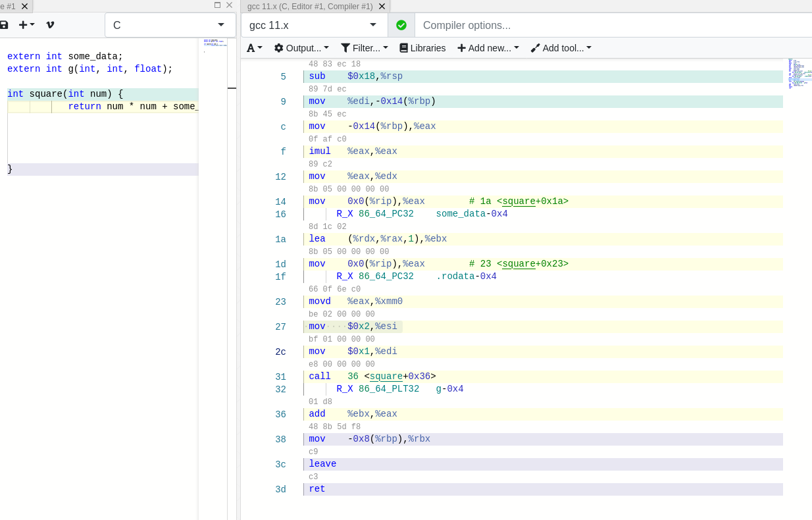Image resolution: width=812 pixels, height=520 pixels.
Task: Click the Libraries button
Action: click(x=422, y=48)
